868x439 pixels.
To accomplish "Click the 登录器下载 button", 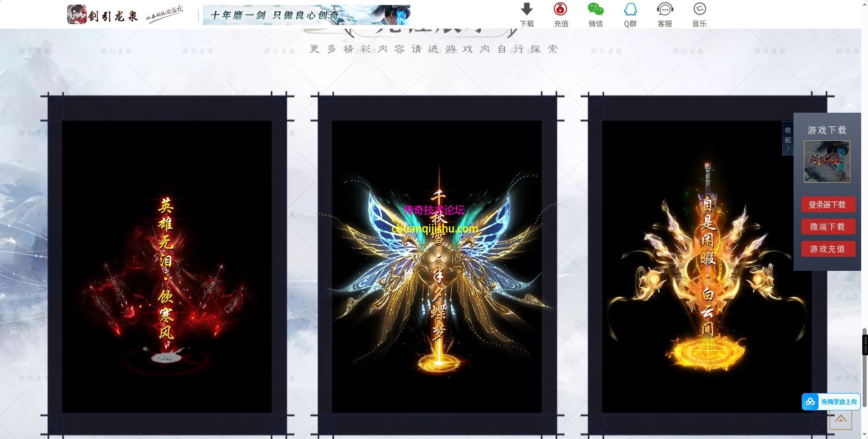I will tap(828, 205).
